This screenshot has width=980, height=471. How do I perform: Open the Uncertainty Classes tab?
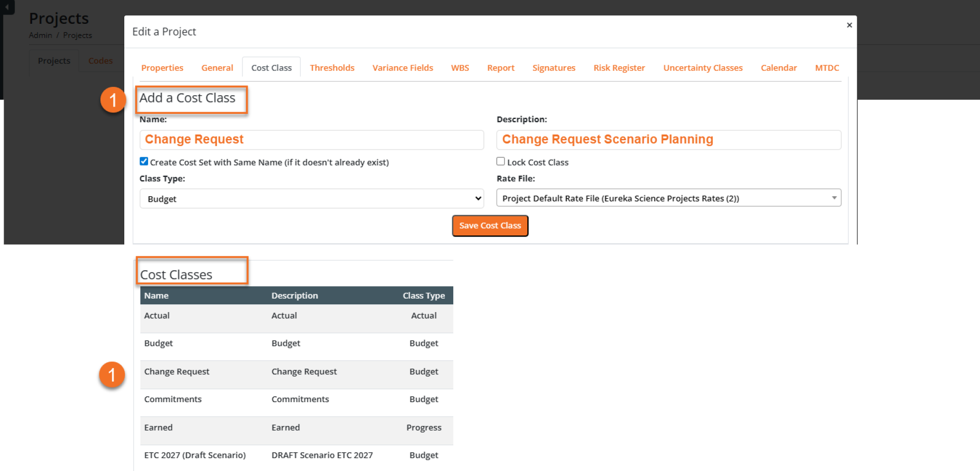click(703, 68)
